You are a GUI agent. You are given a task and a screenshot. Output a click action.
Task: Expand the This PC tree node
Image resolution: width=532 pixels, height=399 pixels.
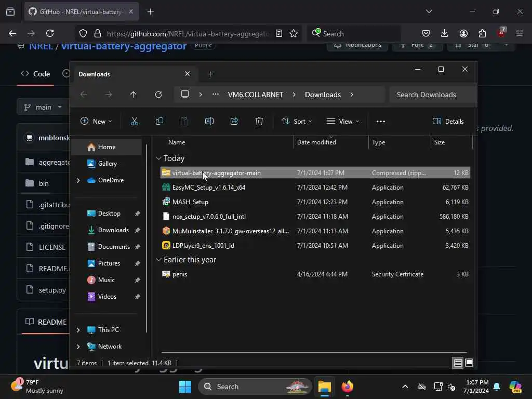pyautogui.click(x=78, y=330)
